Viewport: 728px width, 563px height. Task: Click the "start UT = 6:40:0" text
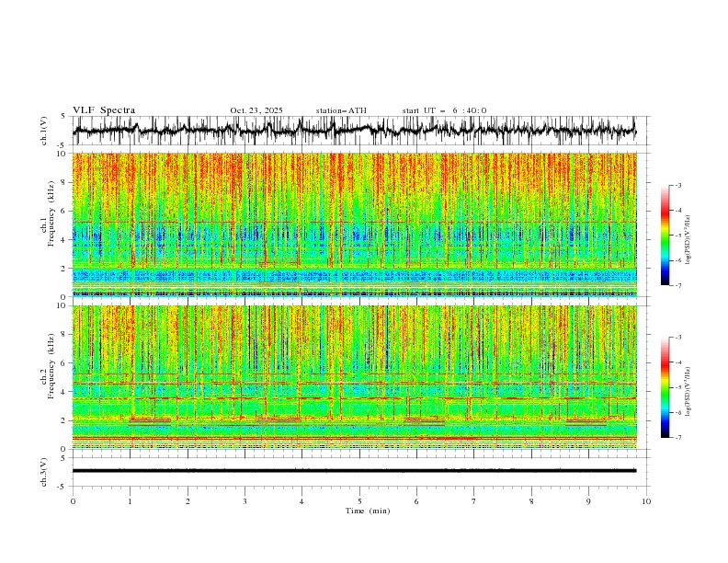click(444, 110)
